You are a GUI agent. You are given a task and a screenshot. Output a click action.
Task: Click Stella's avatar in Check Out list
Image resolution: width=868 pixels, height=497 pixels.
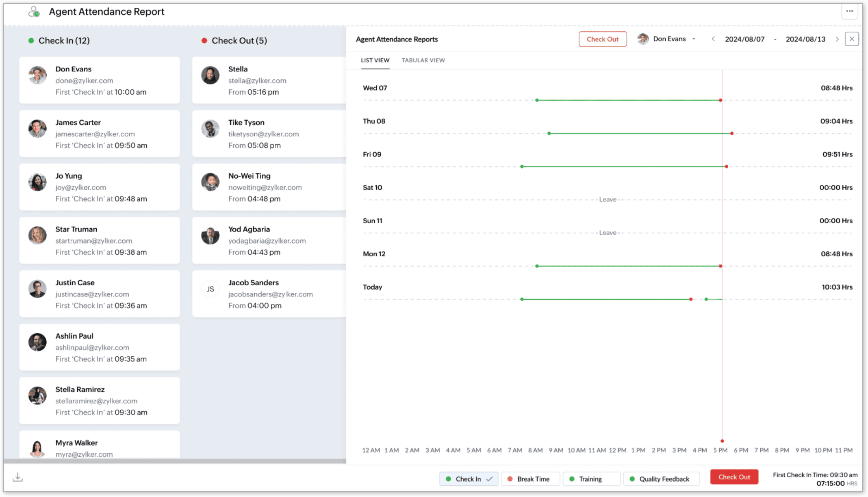coord(210,75)
